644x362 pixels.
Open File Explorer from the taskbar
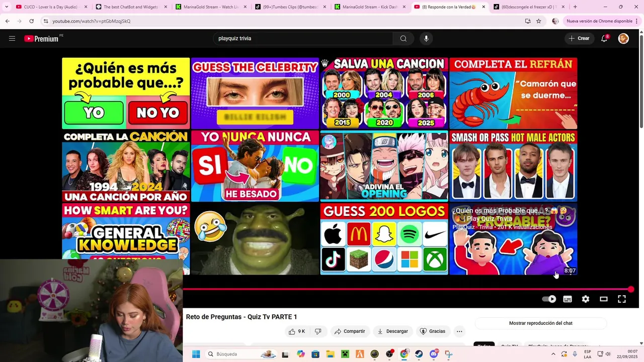coord(330,354)
